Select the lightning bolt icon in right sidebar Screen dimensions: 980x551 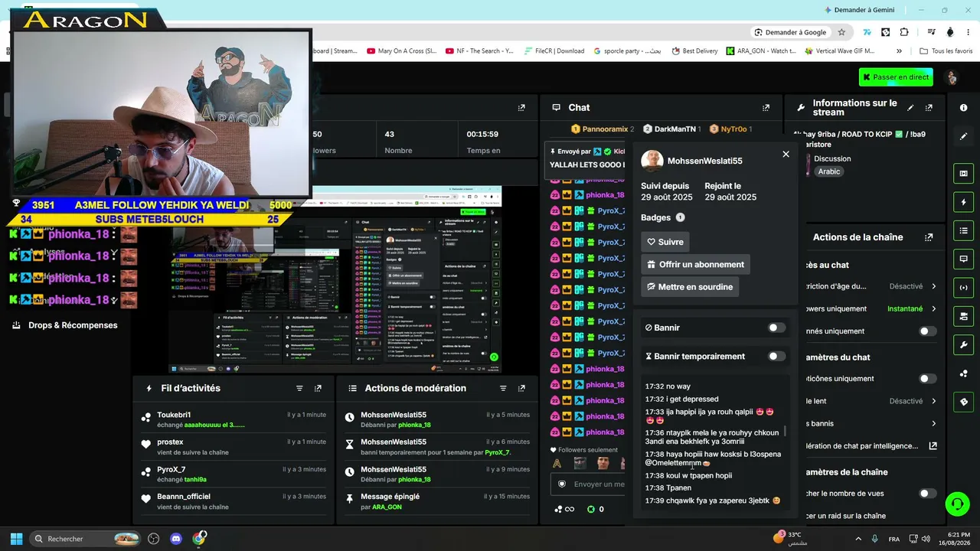964,202
